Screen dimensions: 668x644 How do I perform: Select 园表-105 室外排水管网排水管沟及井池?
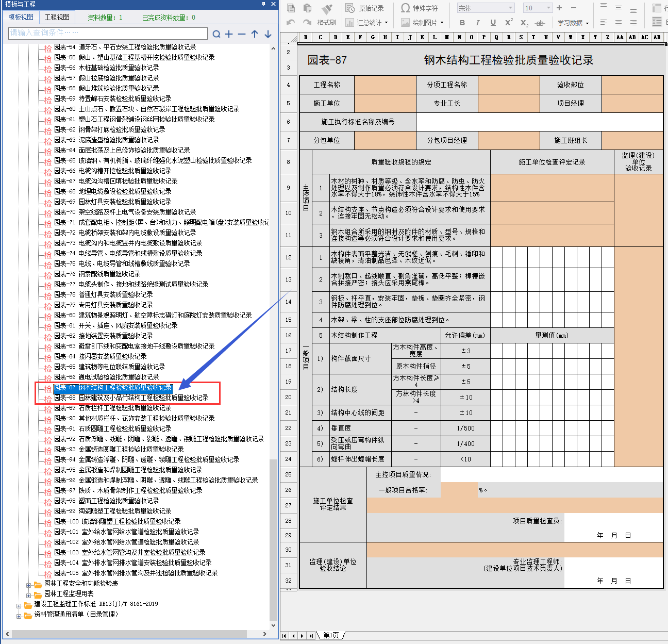click(x=136, y=573)
